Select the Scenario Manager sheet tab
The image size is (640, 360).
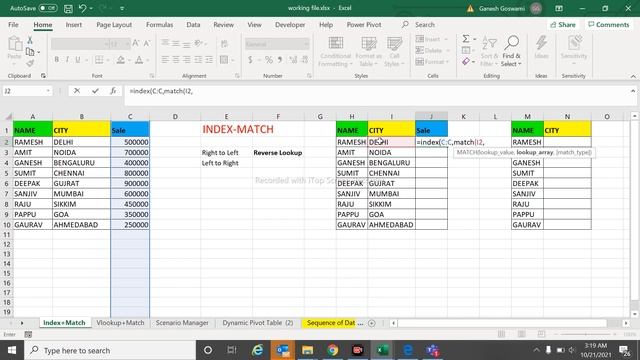[182, 323]
